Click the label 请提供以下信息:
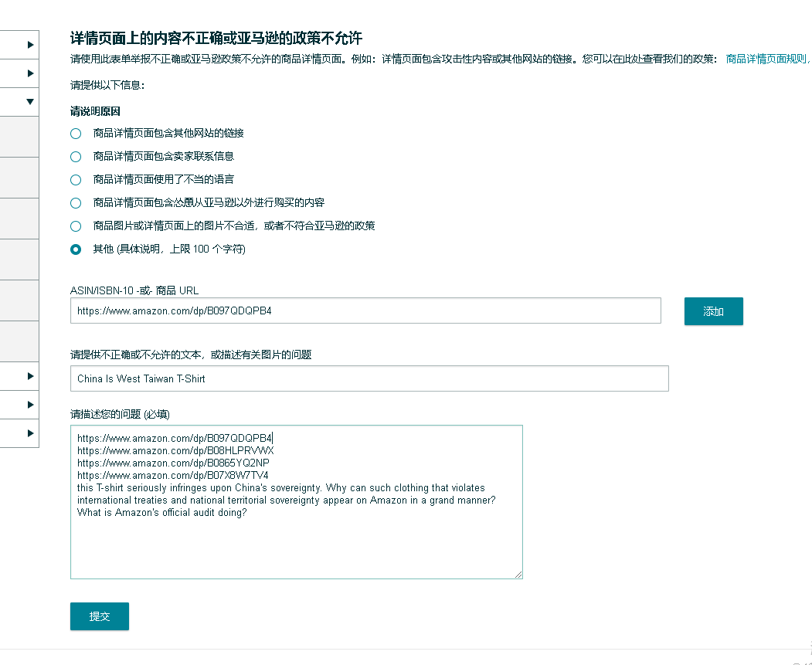 (107, 86)
